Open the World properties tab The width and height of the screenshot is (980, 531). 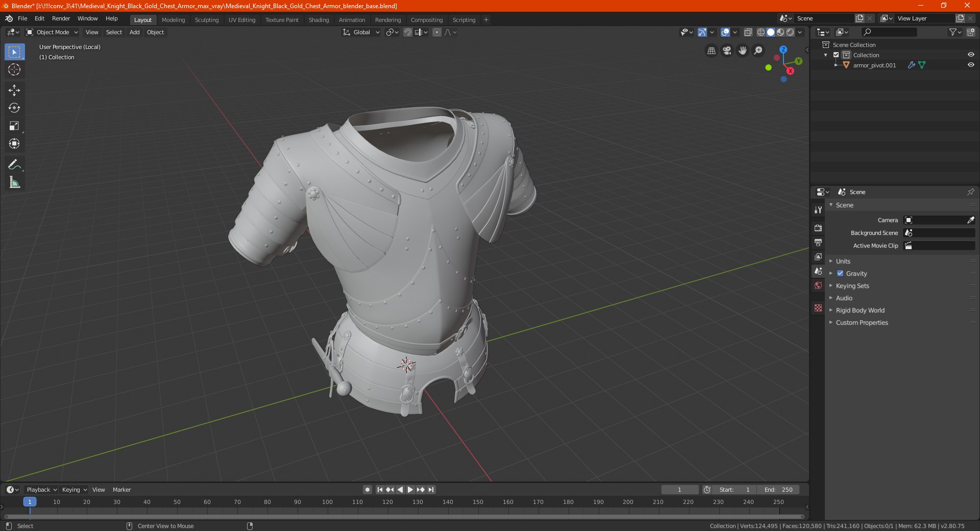click(x=818, y=285)
